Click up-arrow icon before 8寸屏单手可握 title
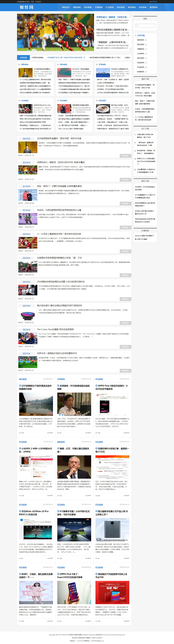 pos(58,511)
